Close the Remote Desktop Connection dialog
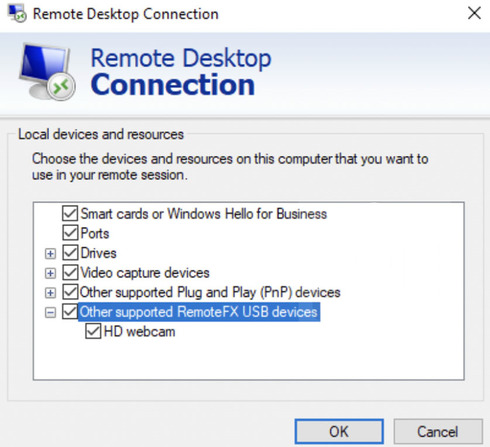This screenshot has height=447, width=490. (x=474, y=14)
